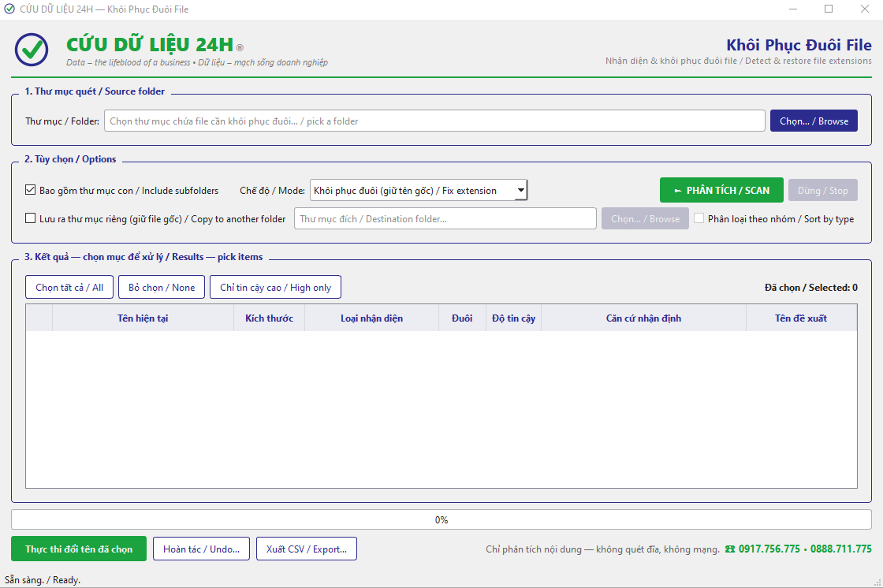883x588 pixels.
Task: Close the window
Action: pyautogui.click(x=865, y=9)
